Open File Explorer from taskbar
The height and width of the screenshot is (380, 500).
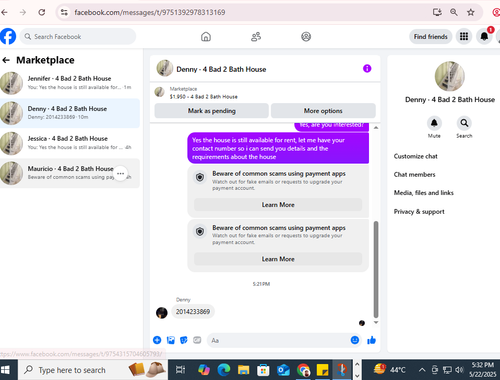243,370
